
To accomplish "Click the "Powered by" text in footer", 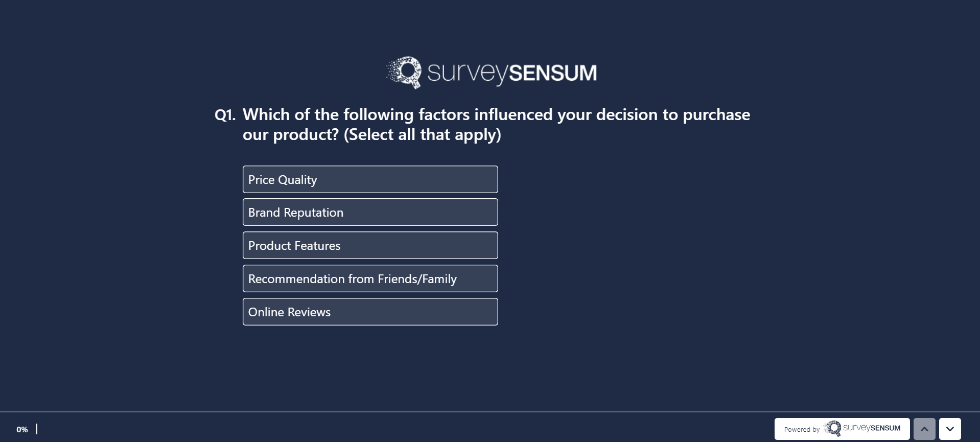I will [x=801, y=429].
